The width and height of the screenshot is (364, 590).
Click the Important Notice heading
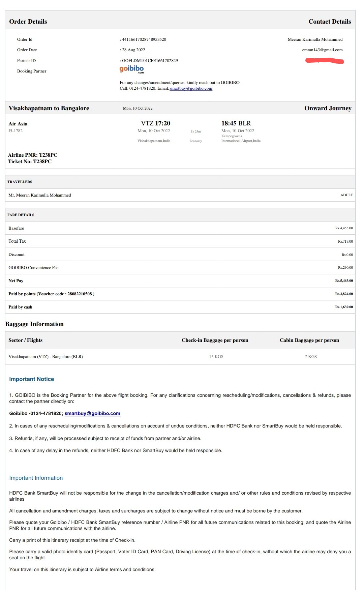click(x=32, y=379)
